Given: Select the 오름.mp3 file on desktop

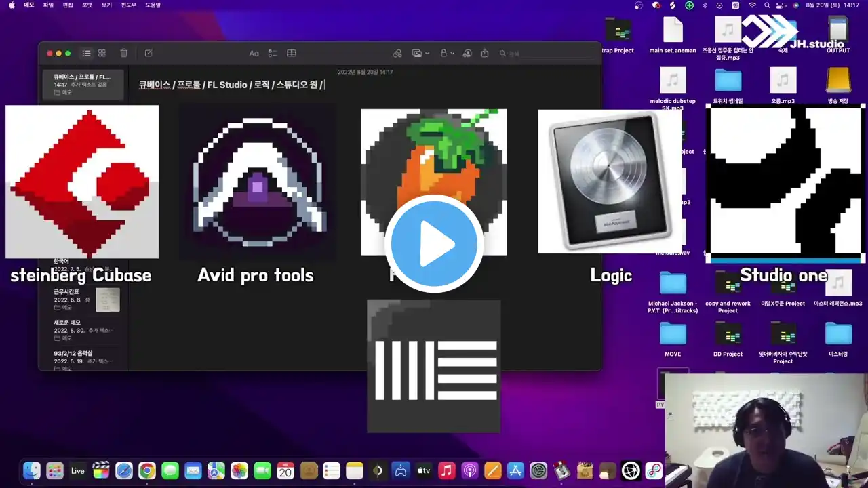Looking at the screenshot, I should (783, 86).
